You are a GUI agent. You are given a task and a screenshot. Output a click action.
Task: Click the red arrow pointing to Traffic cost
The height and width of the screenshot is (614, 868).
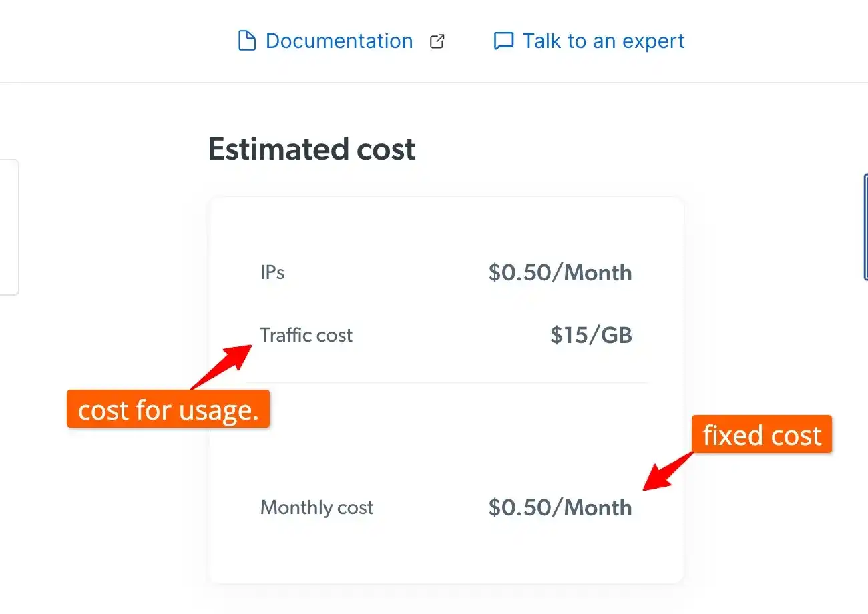(x=222, y=366)
